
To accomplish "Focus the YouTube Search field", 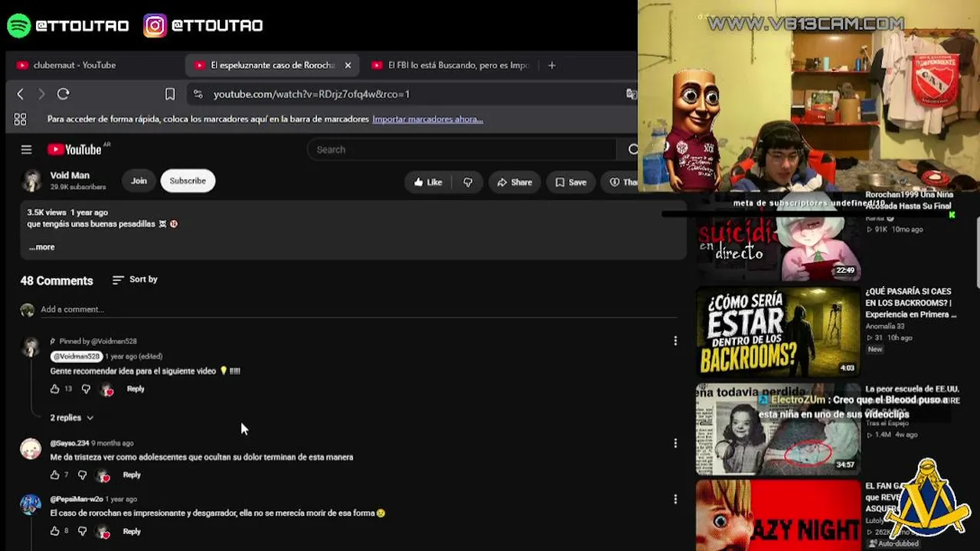I will click(x=462, y=150).
